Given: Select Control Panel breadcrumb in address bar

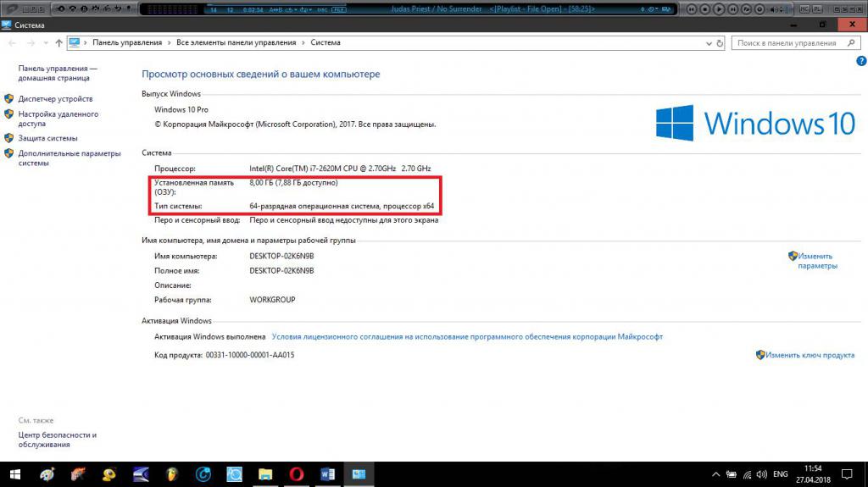Looking at the screenshot, I should click(x=127, y=42).
